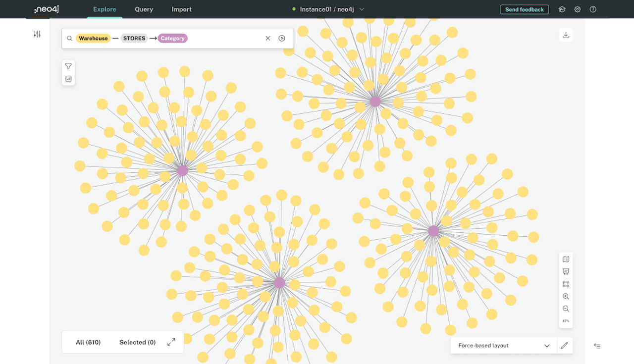
Task: Open the graph filter panel
Action: (68, 66)
